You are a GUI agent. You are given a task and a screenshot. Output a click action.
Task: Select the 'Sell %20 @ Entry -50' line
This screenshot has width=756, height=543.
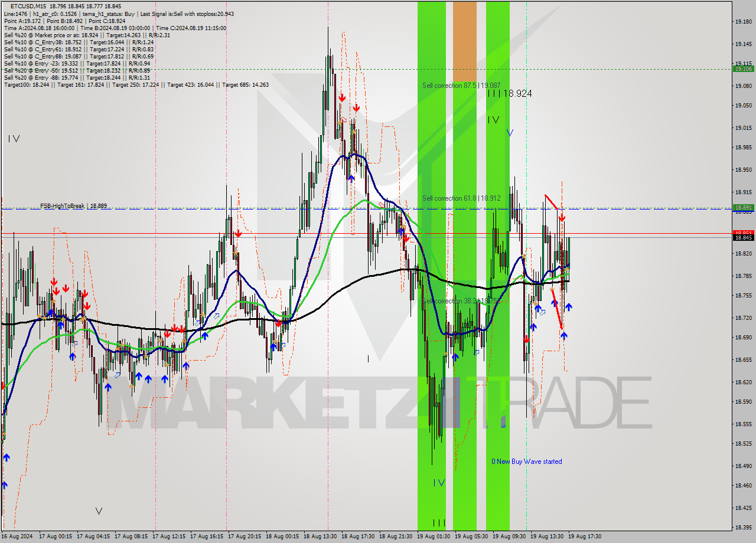click(77, 70)
